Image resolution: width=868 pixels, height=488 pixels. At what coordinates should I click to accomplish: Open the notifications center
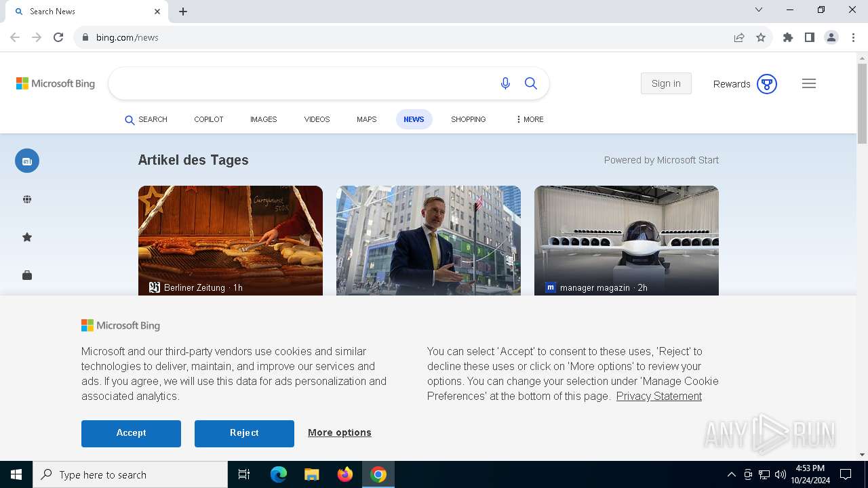tap(846, 474)
